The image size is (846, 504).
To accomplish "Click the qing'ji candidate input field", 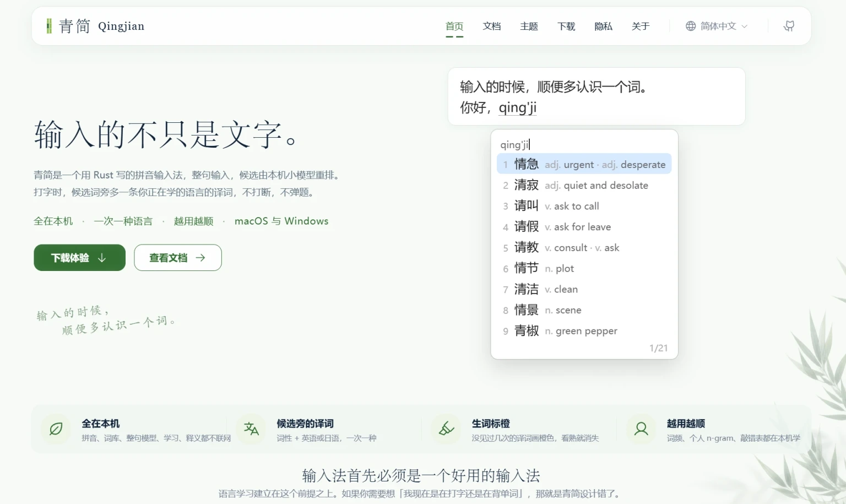I will 584,144.
